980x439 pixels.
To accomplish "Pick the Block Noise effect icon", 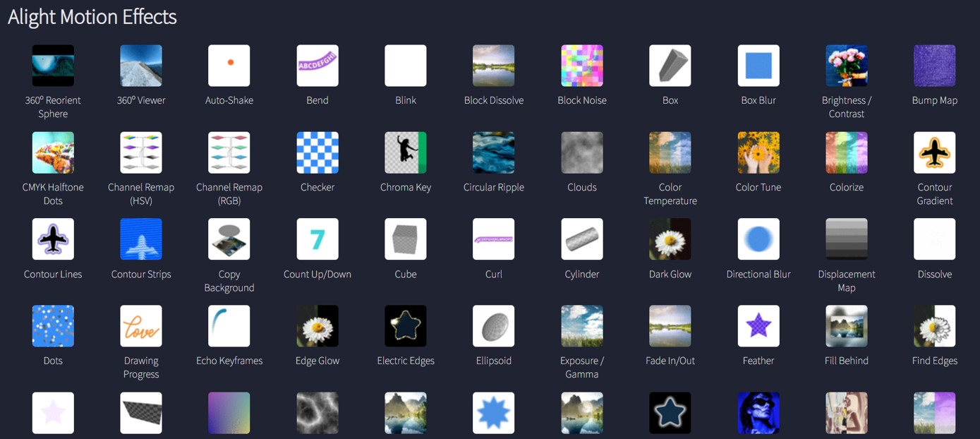I will coord(582,66).
